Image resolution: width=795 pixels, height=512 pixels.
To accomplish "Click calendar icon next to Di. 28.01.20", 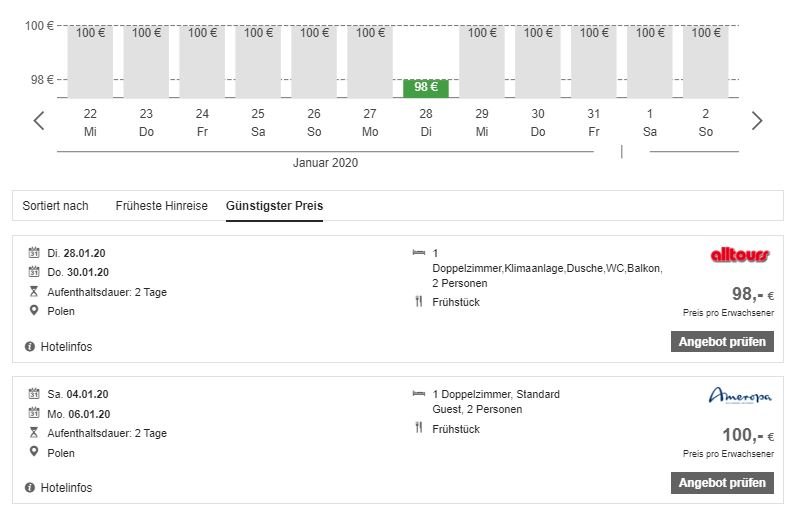I will coord(34,253).
